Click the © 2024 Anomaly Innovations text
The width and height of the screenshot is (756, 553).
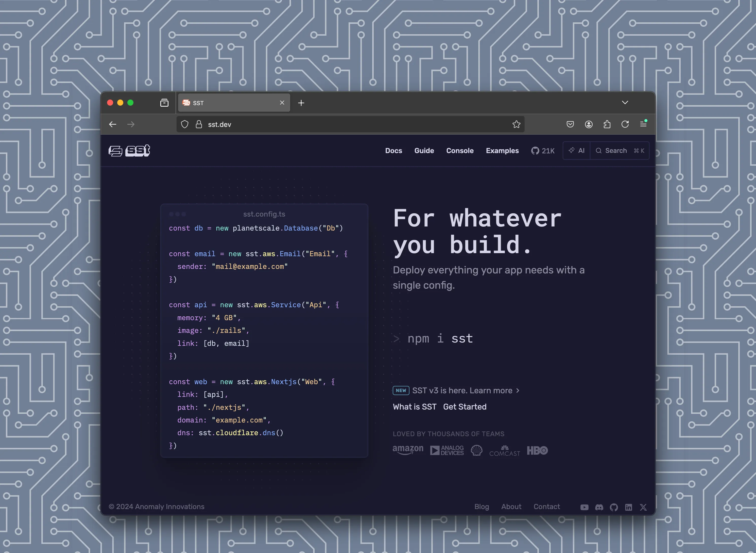click(x=157, y=507)
